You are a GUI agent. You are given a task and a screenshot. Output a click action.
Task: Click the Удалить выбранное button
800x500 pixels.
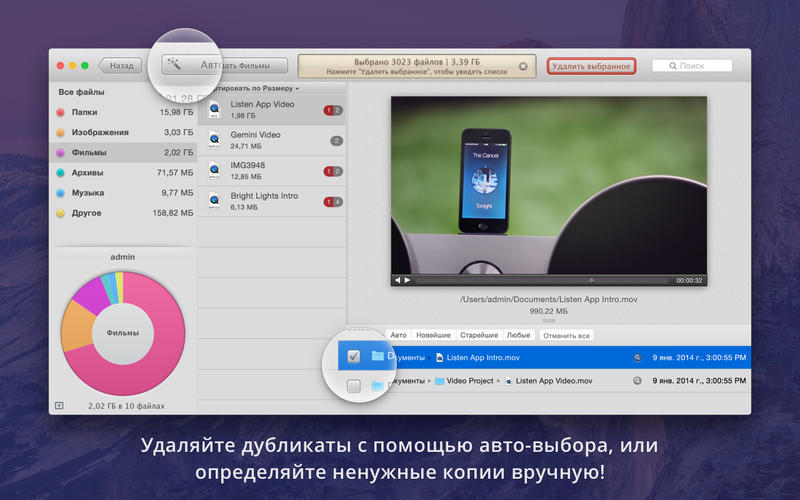[591, 66]
